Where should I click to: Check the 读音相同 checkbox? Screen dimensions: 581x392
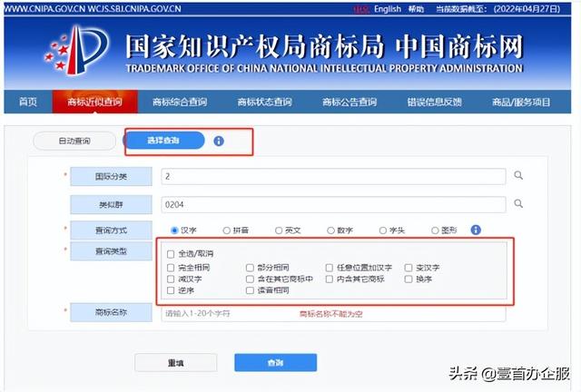[x=250, y=290]
